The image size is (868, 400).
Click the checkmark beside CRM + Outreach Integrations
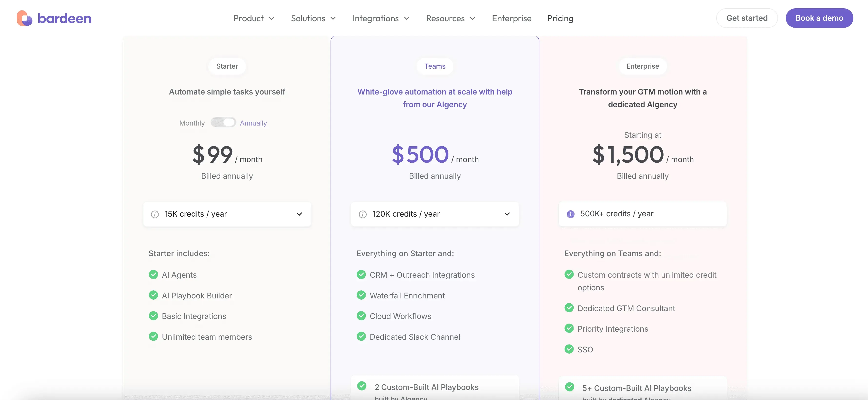361,274
